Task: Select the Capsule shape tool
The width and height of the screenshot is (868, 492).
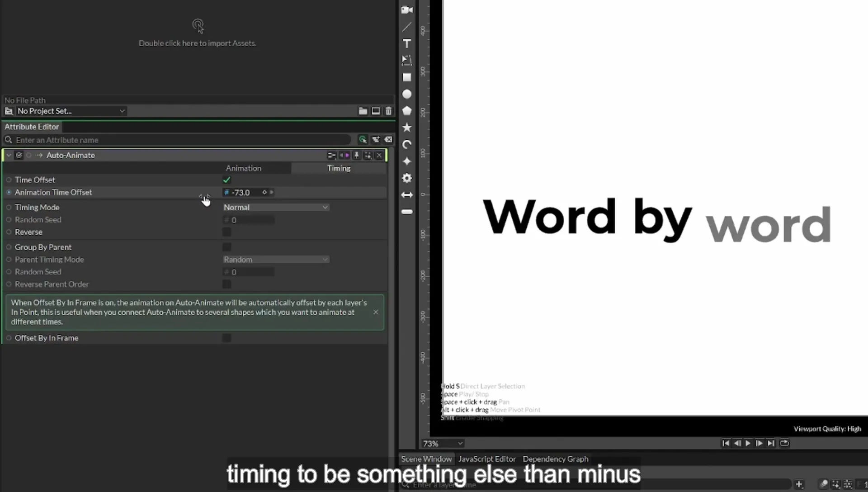Action: [407, 212]
